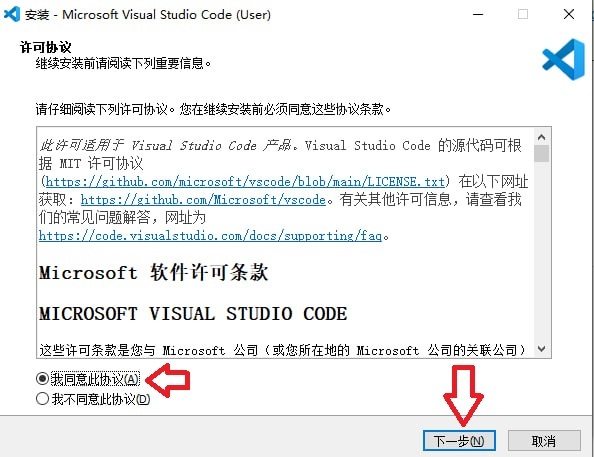Viewport: 594px width, 457px height.
Task: Select 我不同意此协议 radio button
Action: point(42,399)
